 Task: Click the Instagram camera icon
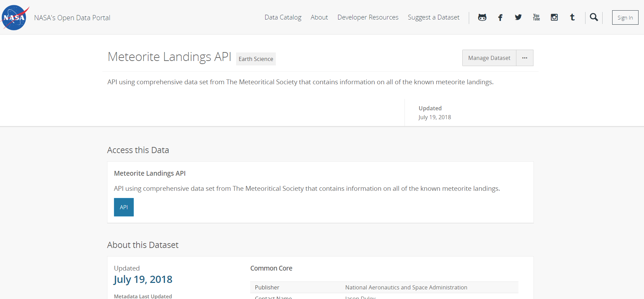pos(554,17)
